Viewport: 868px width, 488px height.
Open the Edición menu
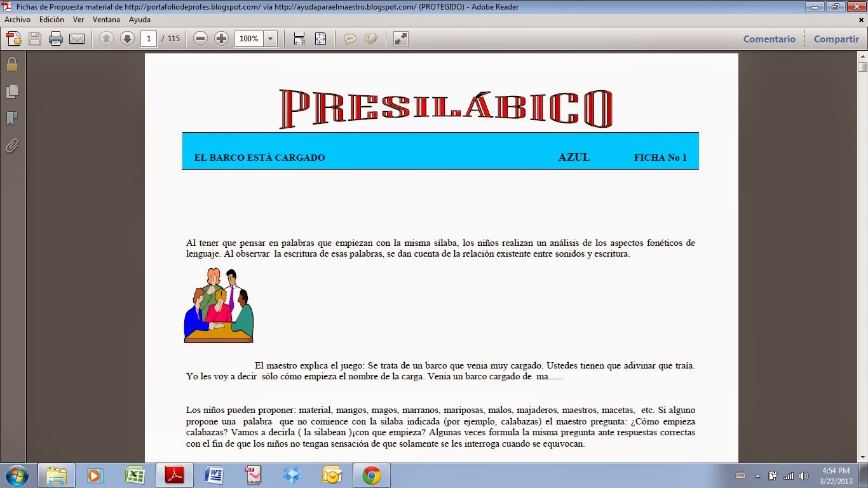tap(51, 20)
